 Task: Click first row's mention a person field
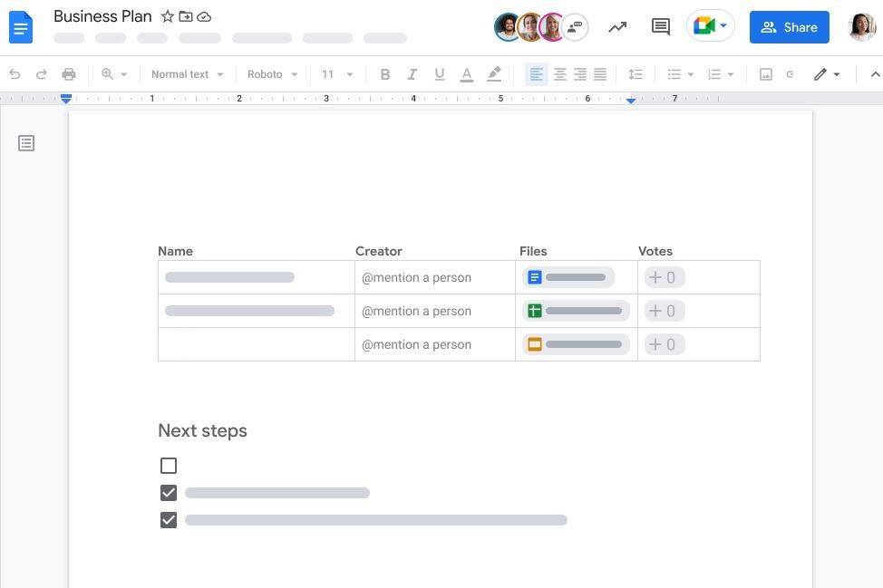[x=416, y=277]
